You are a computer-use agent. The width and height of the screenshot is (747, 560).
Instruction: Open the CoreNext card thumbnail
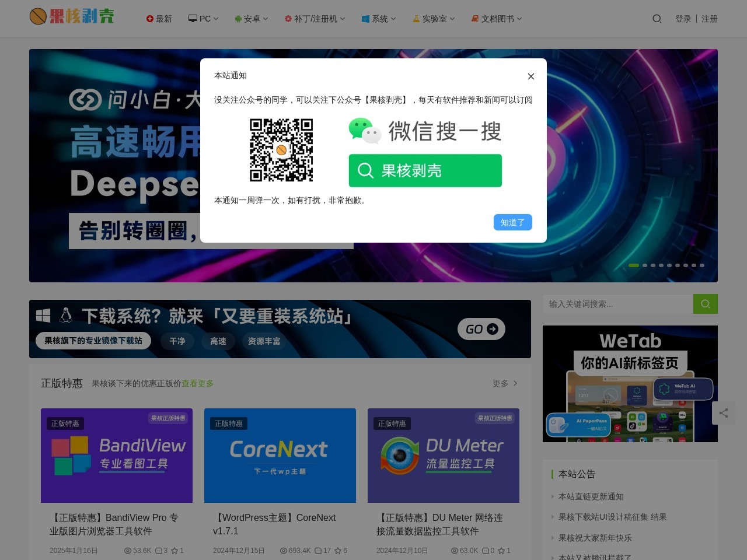[x=280, y=456]
